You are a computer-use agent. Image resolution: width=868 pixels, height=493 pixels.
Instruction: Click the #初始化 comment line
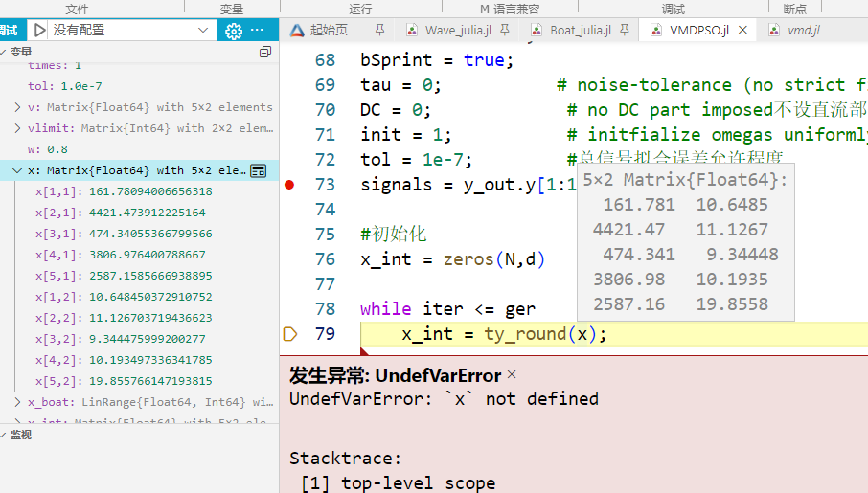[394, 234]
